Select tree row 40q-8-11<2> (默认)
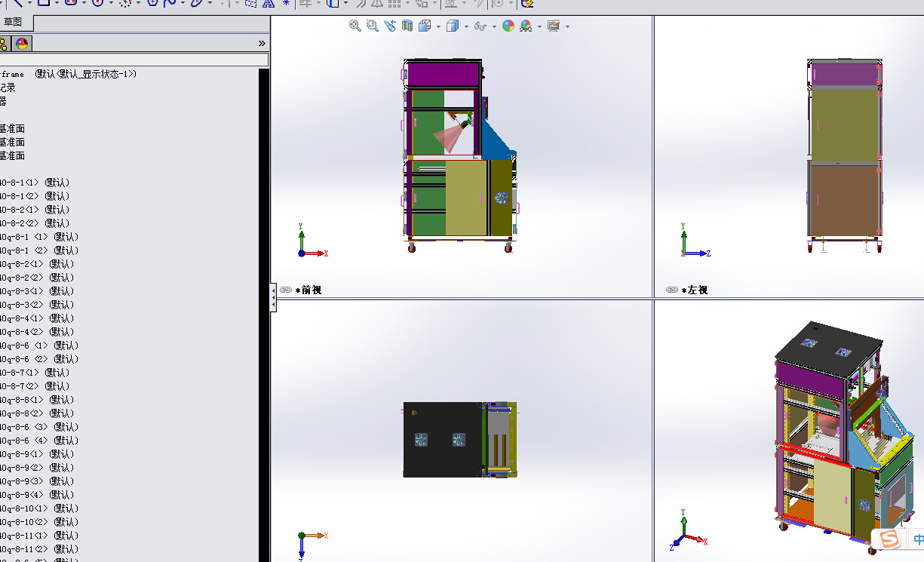The image size is (924, 562). (x=39, y=549)
